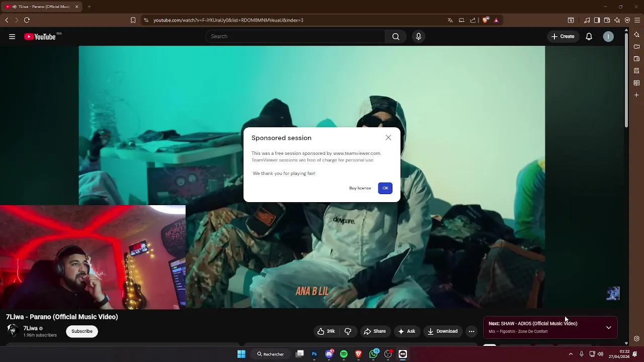Click the youtube.com address bar URL

pyautogui.click(x=228, y=20)
